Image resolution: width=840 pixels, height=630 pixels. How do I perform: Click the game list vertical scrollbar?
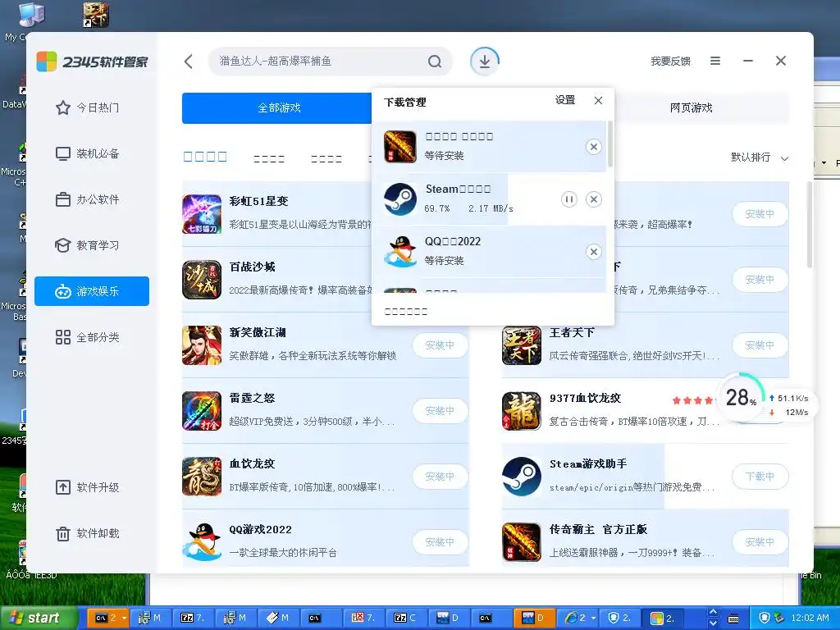809,225
